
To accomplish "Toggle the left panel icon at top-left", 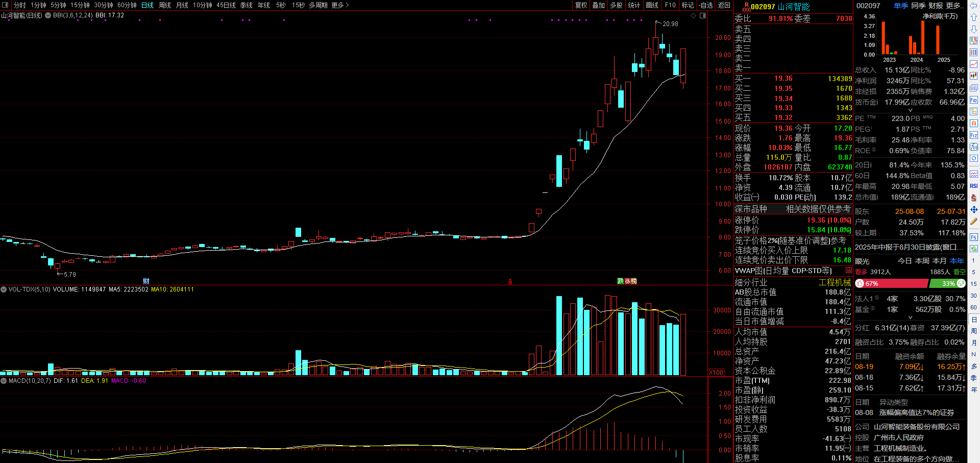I will pyautogui.click(x=6, y=5).
